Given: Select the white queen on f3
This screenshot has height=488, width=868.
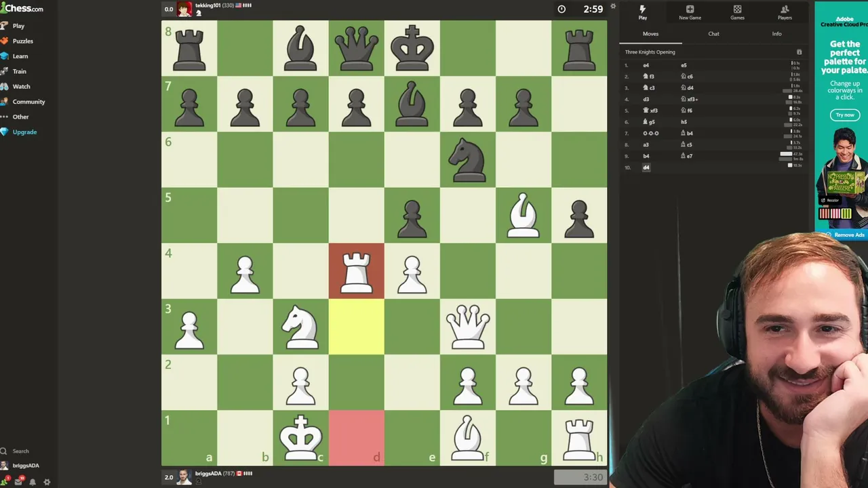Looking at the screenshot, I should point(467,327).
